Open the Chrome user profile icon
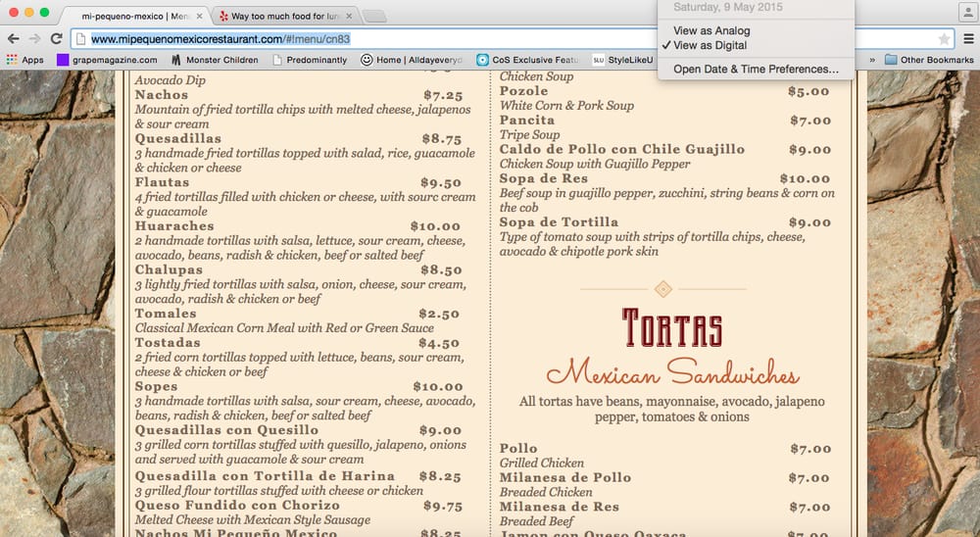Screen dimensions: 980x537 point(966,12)
